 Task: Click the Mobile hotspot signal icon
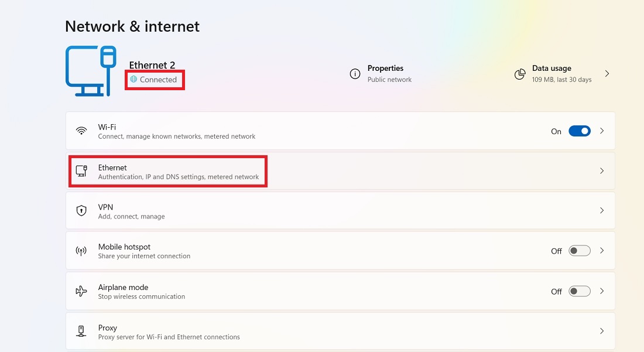(x=81, y=251)
